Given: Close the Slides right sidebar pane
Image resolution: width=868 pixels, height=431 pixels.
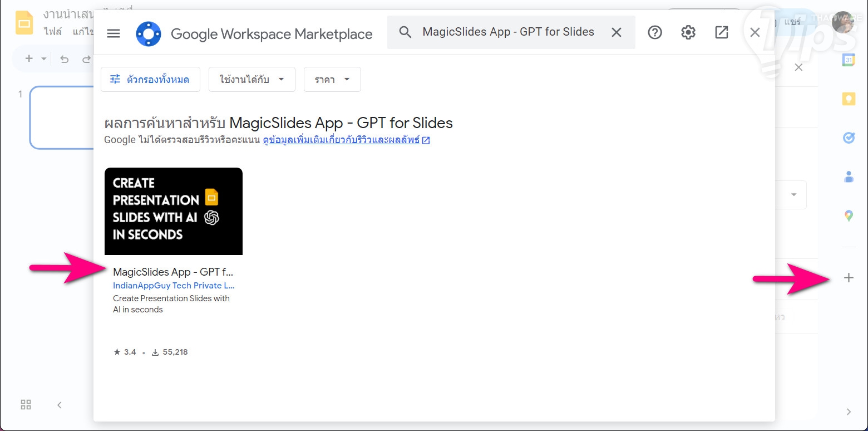Looking at the screenshot, I should [798, 67].
